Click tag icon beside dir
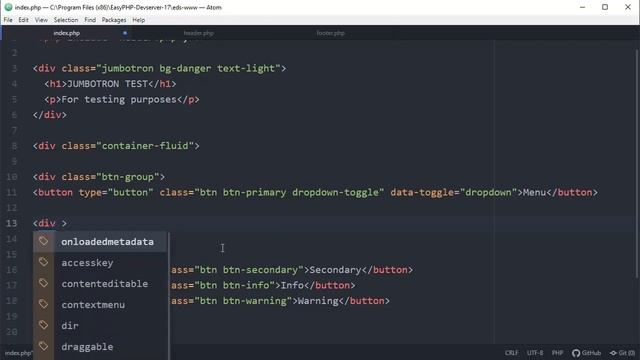The width and height of the screenshot is (640, 360). (43, 325)
